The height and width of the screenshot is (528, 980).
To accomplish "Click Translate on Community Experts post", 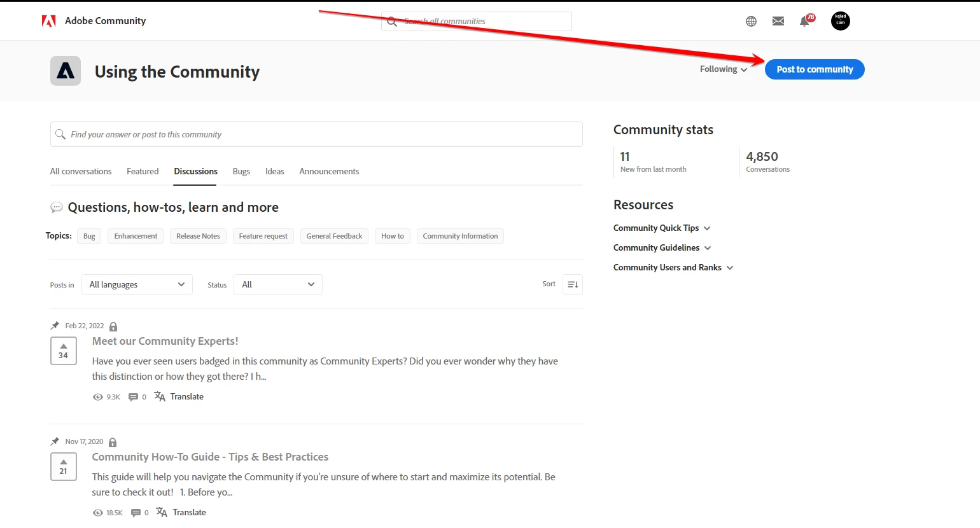I will (187, 396).
